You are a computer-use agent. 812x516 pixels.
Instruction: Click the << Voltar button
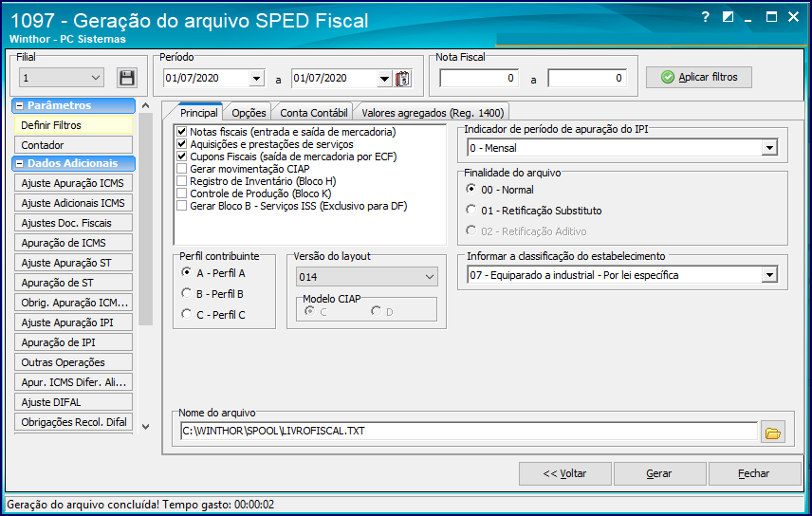click(565, 473)
